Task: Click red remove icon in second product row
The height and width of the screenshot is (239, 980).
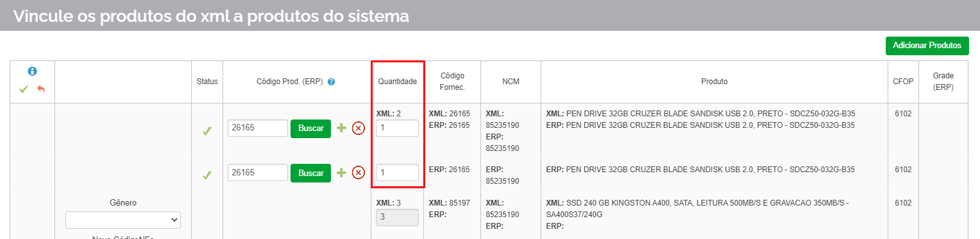Action: pos(359,172)
